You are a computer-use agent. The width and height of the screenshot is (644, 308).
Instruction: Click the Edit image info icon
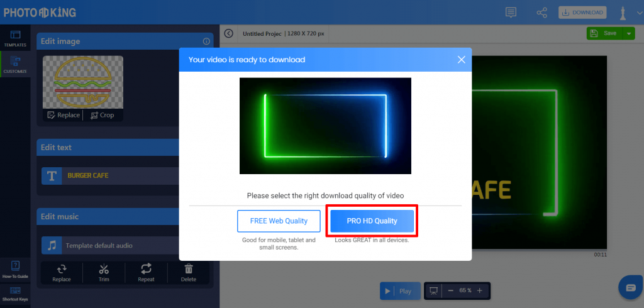tap(206, 41)
